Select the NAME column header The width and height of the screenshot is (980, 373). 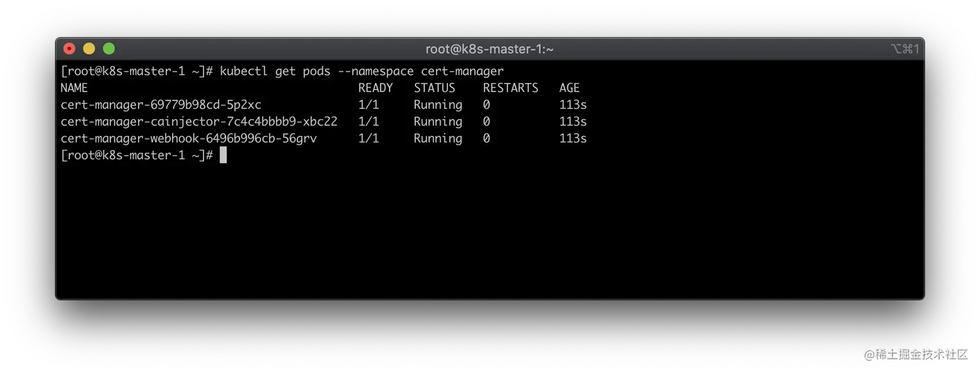[74, 88]
